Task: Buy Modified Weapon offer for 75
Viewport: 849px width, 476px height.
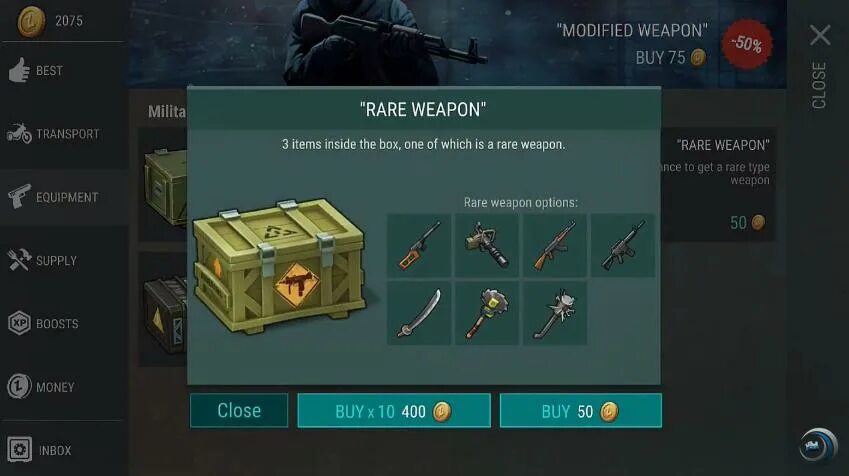Action: click(x=670, y=57)
